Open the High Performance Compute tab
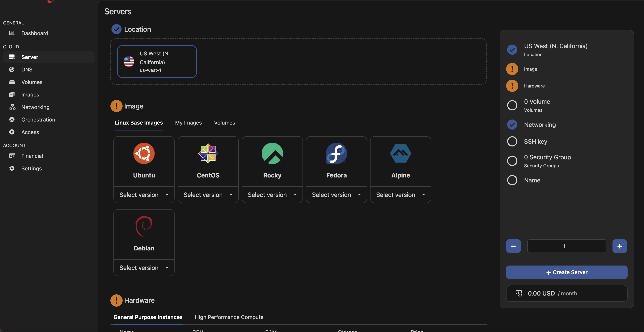 (229, 317)
